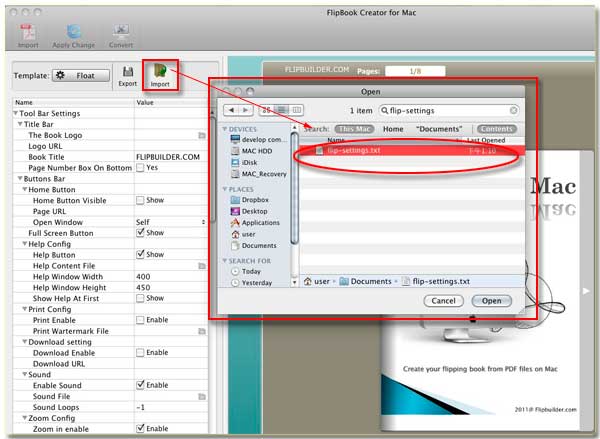Select Today saved search

click(x=246, y=271)
